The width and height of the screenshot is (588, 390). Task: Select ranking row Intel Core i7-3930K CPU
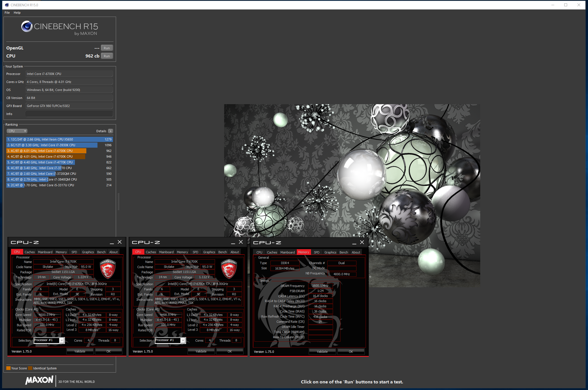[59, 145]
